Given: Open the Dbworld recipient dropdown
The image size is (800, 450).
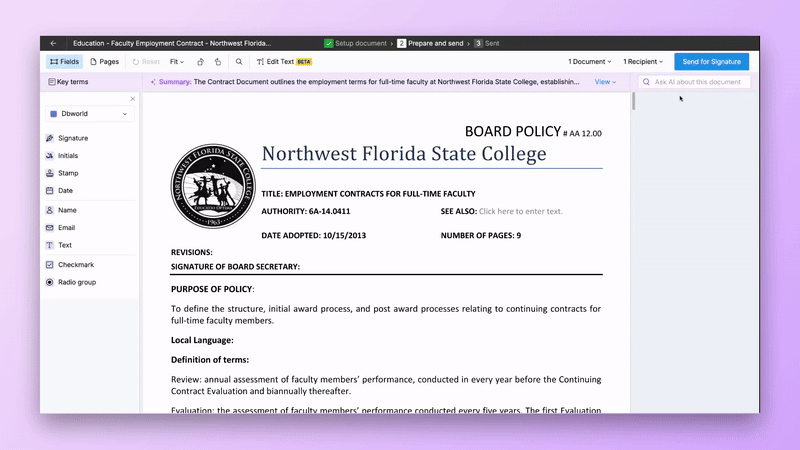Looking at the screenshot, I should point(89,114).
